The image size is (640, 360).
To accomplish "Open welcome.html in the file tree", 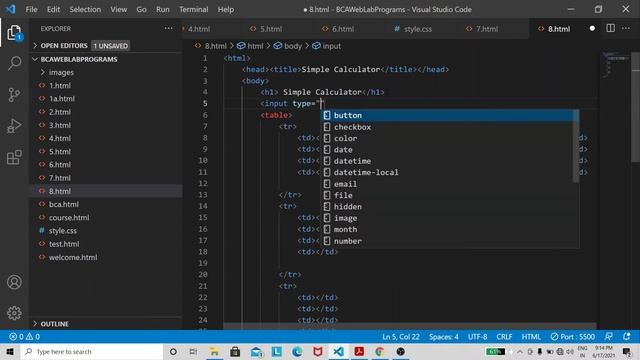I will click(73, 258).
